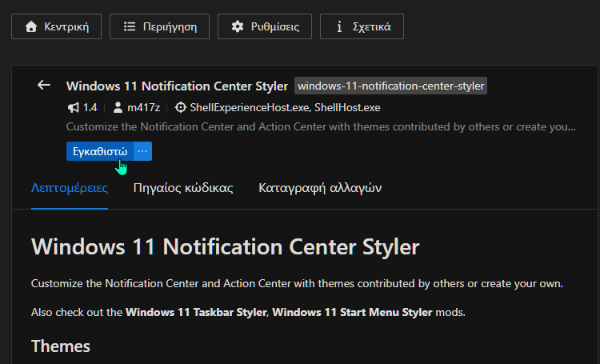
Task: Click ShellExperienceHost.exe, ShellHost.exe text
Action: pos(285,107)
